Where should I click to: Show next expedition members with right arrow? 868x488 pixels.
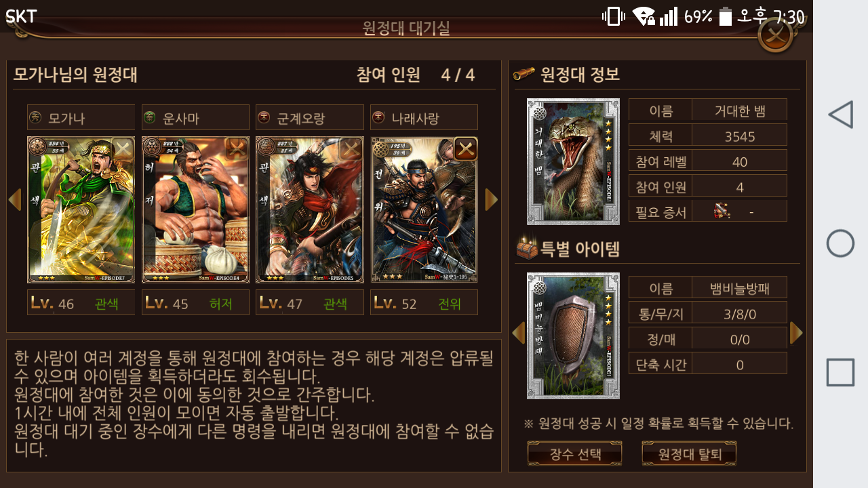492,199
